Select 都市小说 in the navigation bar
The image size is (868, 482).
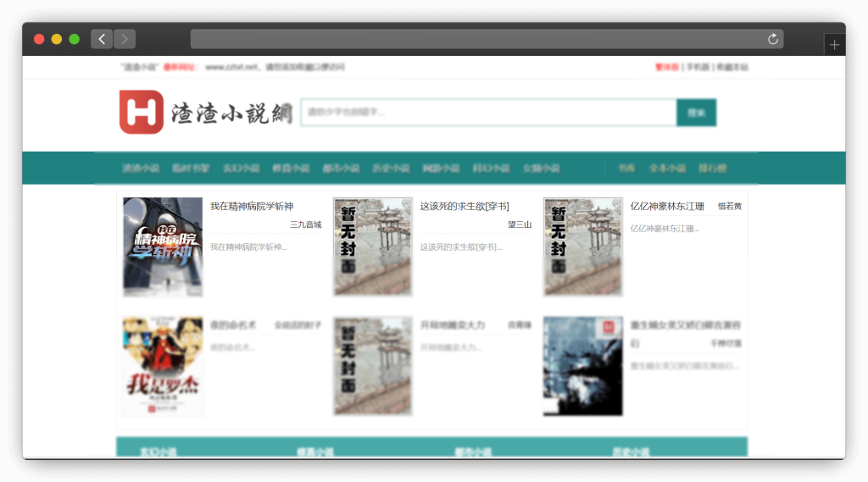tap(341, 169)
